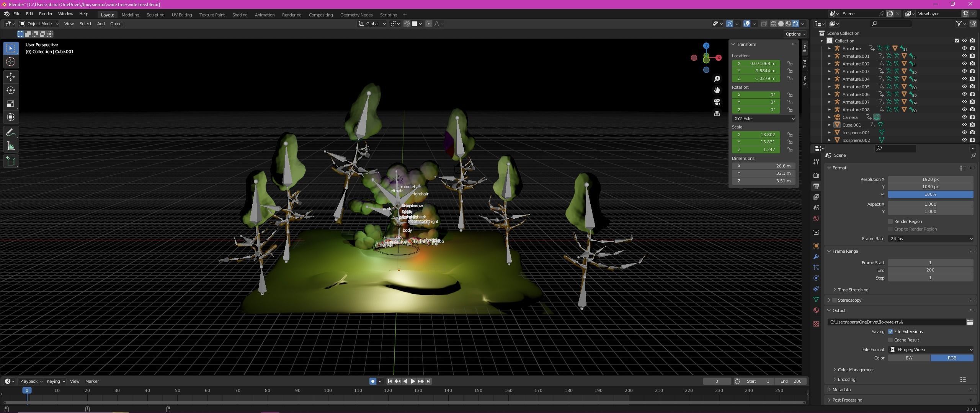Select the Rotate tool
Screen dimensions: 980x413
point(11,90)
